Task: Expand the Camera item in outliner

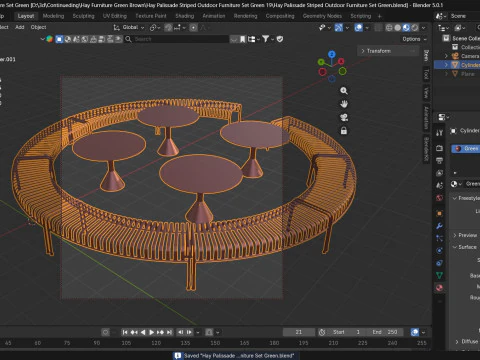Action: click(446, 56)
